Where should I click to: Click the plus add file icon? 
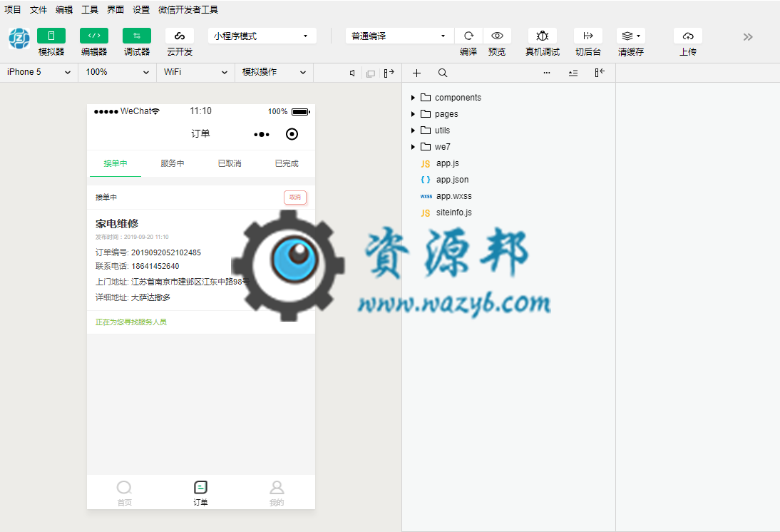[417, 73]
